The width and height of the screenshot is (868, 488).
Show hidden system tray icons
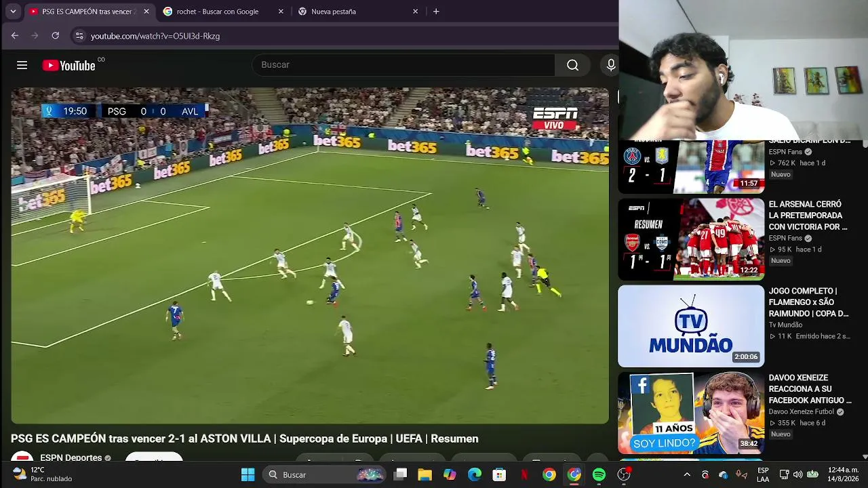[687, 474]
